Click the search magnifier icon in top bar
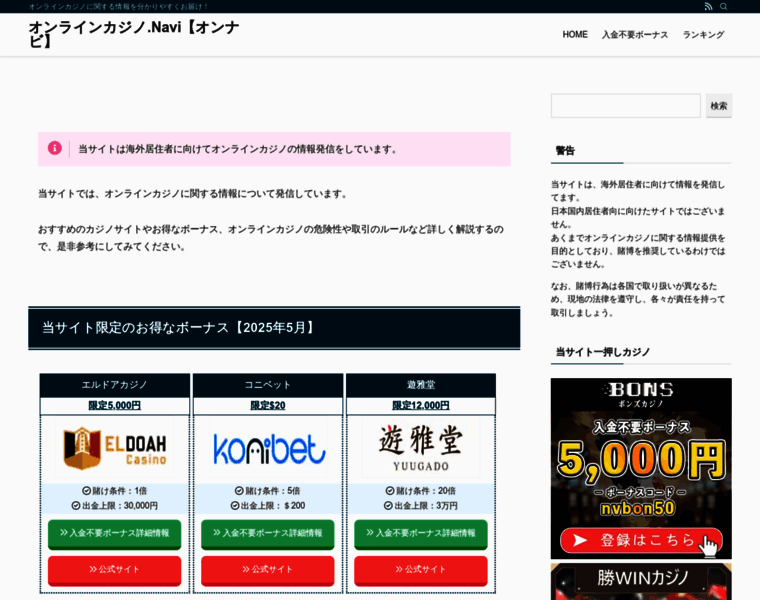The height and width of the screenshot is (600, 760). 723,6
